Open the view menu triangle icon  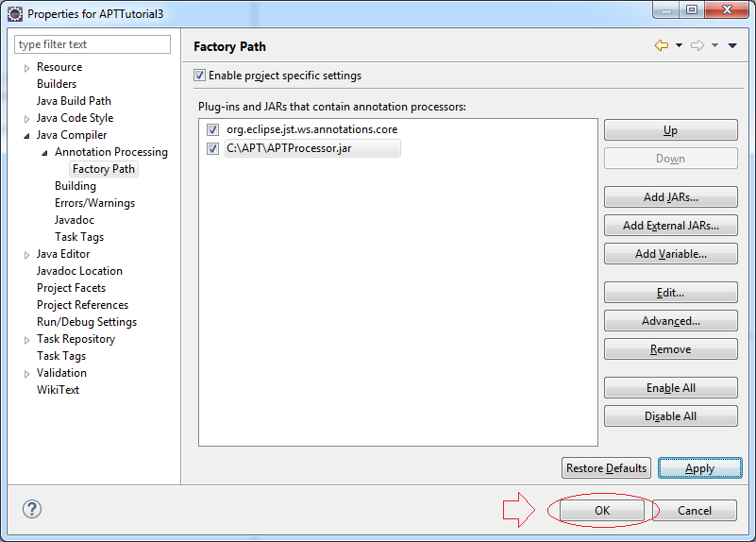[732, 46]
